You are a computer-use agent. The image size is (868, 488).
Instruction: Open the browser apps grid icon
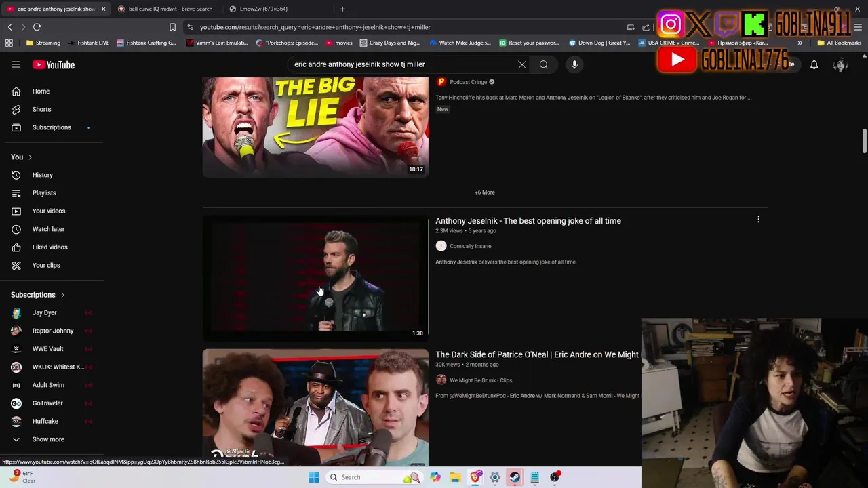coord(9,43)
